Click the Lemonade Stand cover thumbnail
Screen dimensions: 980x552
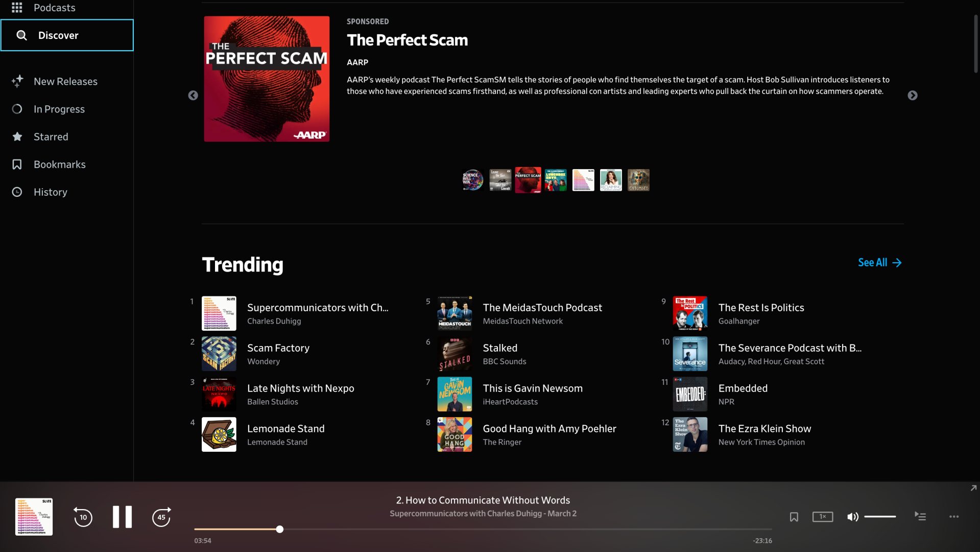tap(219, 434)
